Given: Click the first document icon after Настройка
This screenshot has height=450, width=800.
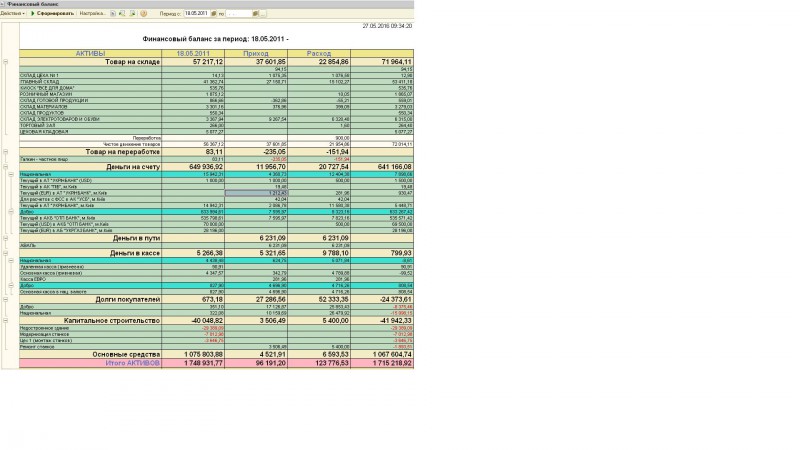Looking at the screenshot, I should (113, 13).
